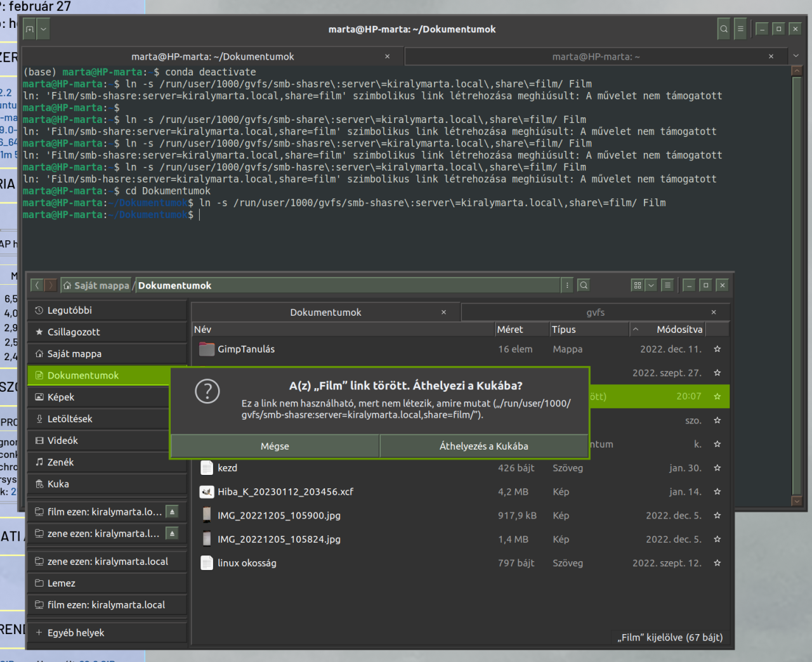812x662 pixels.
Task: Open Letöltések in sidebar
Action: (100, 419)
